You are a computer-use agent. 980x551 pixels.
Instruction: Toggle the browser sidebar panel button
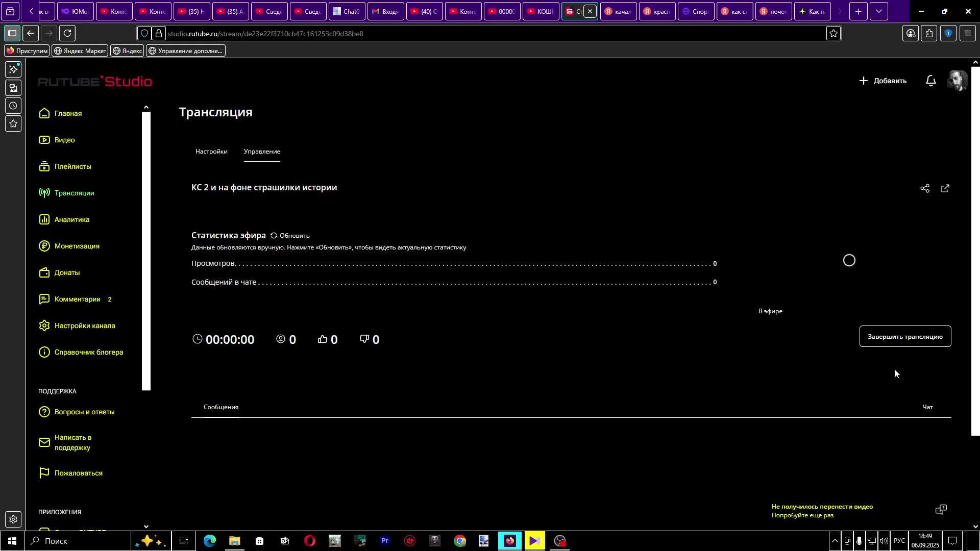click(x=12, y=34)
